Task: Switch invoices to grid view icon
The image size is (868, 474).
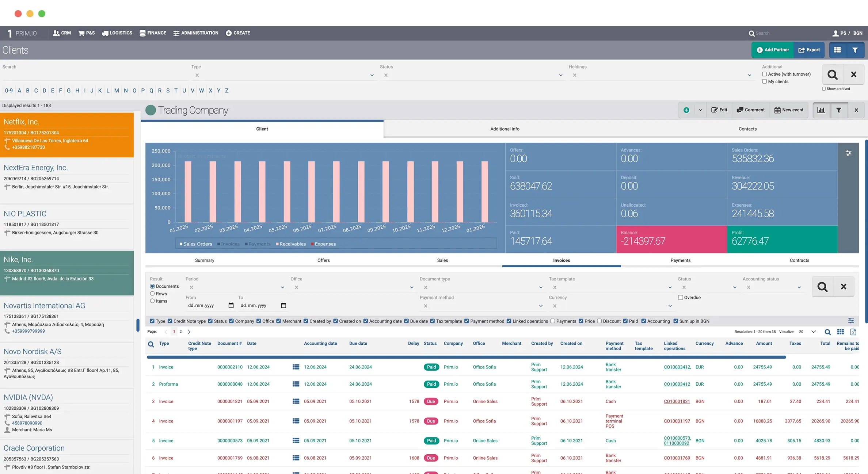Action: point(840,332)
